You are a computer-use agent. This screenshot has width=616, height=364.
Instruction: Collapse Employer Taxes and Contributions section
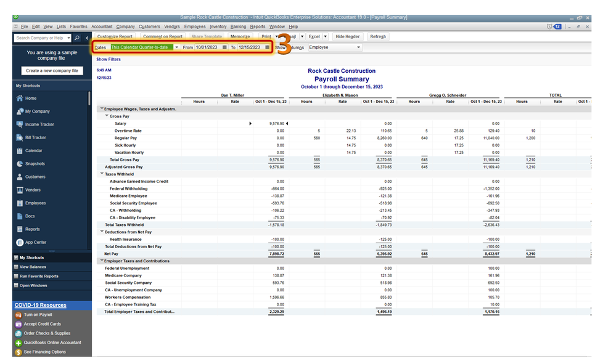click(102, 261)
